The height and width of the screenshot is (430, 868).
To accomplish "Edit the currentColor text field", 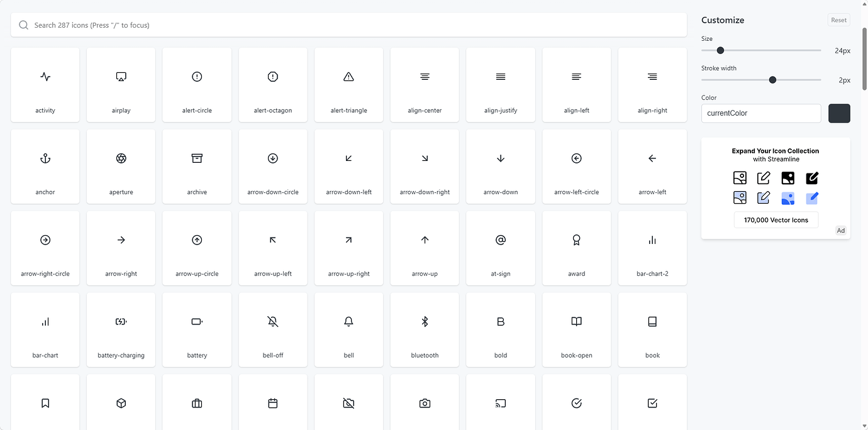I will click(761, 113).
